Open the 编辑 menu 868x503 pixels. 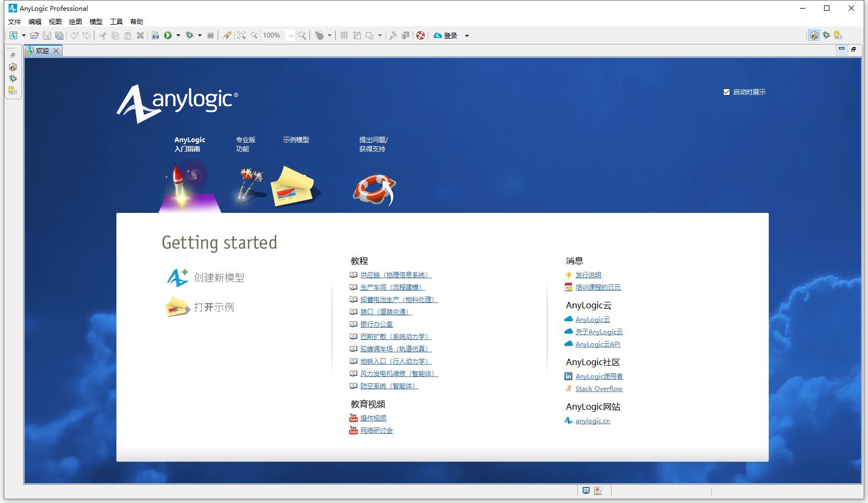point(35,21)
